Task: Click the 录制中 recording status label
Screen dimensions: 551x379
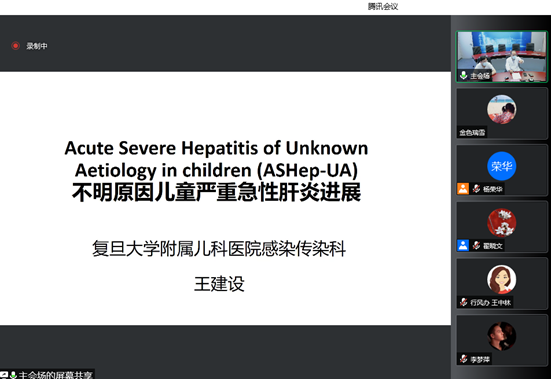Action: pyautogui.click(x=37, y=46)
